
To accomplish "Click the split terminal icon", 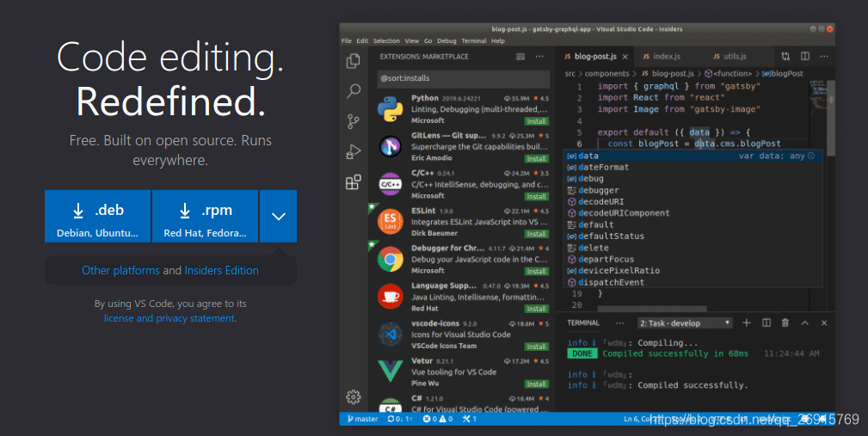I will [766, 323].
